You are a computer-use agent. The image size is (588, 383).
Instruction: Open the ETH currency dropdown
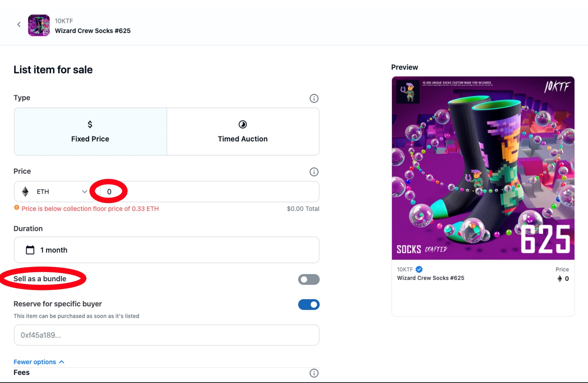(x=55, y=191)
